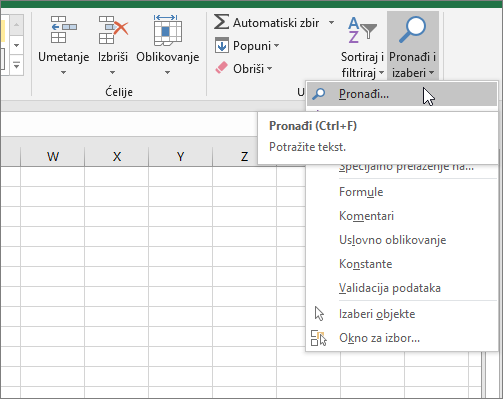Open the Obriši dropdown
503x399 pixels.
pos(269,69)
